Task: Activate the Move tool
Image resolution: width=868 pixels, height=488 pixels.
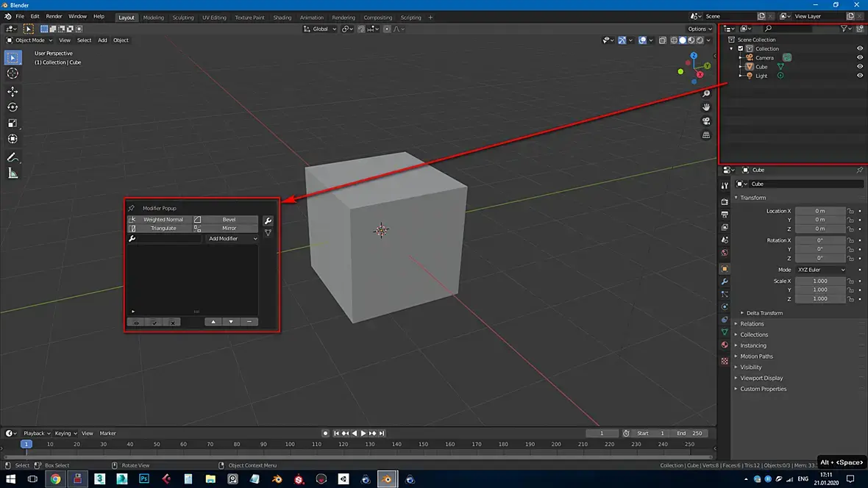Action: [13, 92]
